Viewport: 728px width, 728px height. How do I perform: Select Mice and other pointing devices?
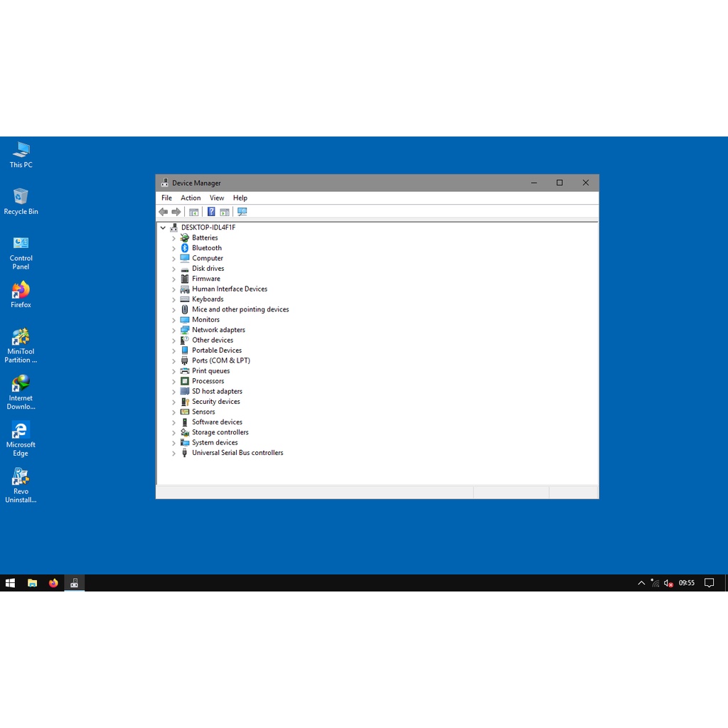240,309
